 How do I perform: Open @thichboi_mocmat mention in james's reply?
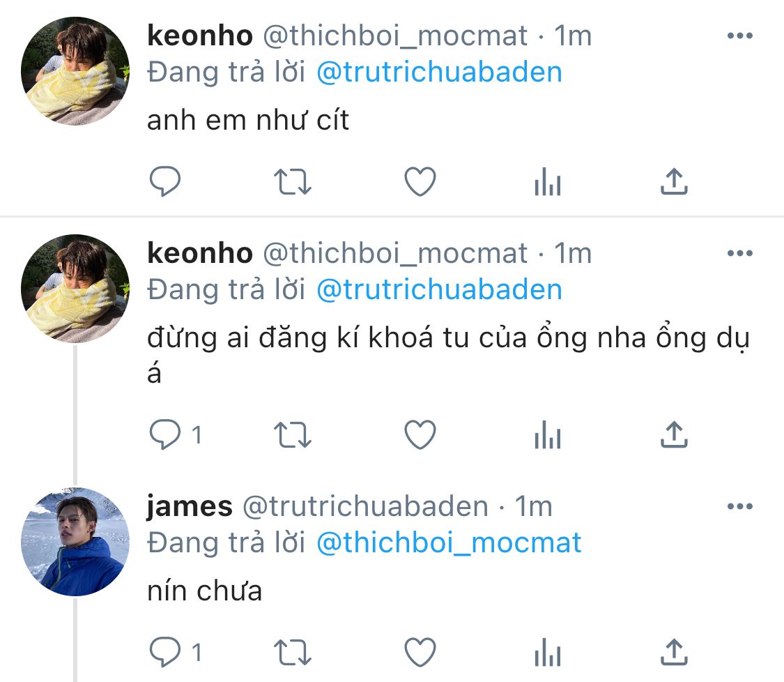pos(449,543)
